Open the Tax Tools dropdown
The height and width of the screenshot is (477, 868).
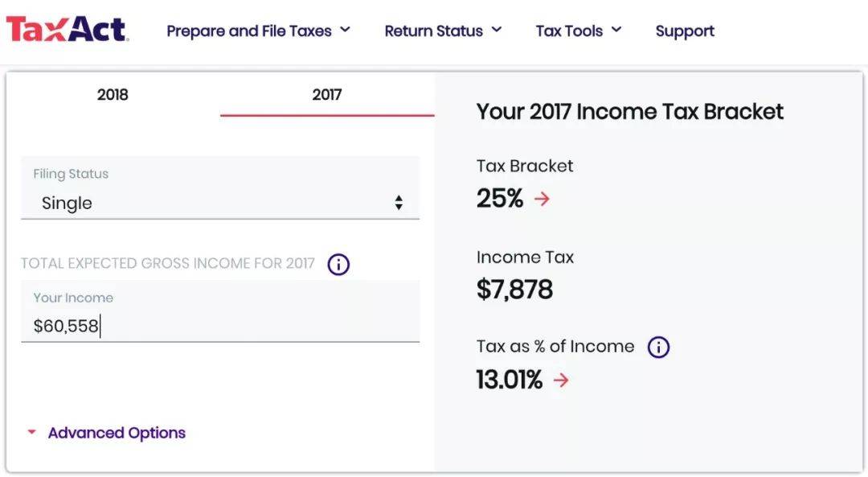[x=579, y=31]
